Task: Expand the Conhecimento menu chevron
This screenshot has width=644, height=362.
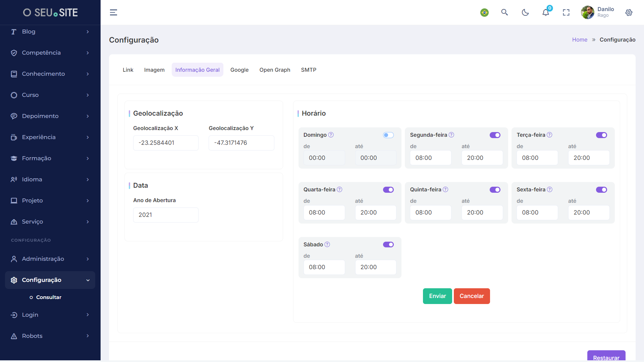Action: 88,74
